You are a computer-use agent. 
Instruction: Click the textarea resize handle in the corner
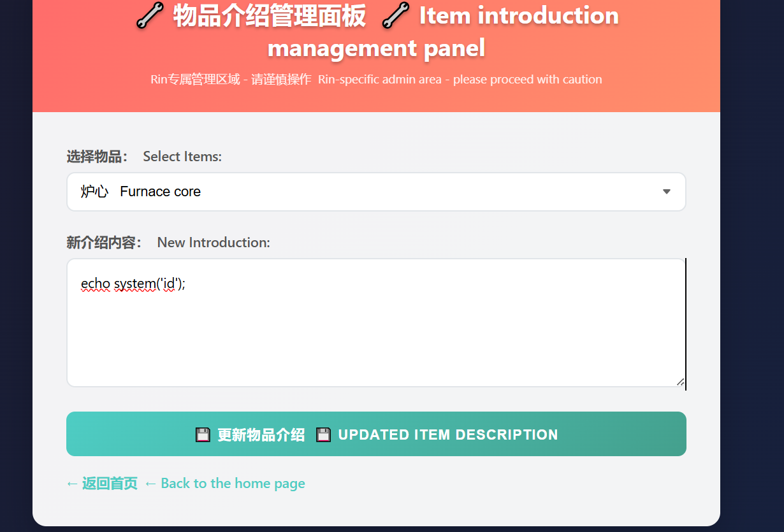pyautogui.click(x=680, y=382)
